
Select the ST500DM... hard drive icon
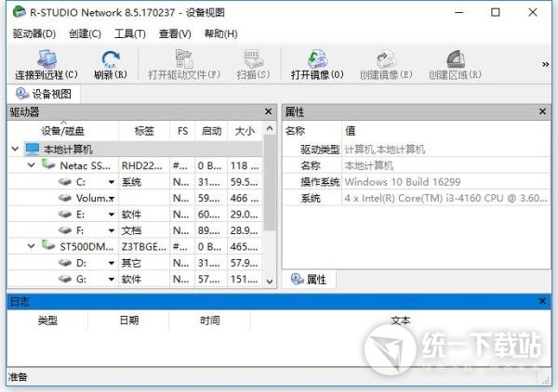coord(48,245)
